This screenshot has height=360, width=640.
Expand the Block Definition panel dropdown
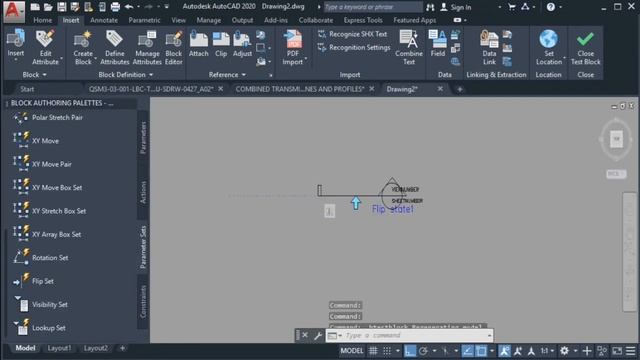[126, 75]
